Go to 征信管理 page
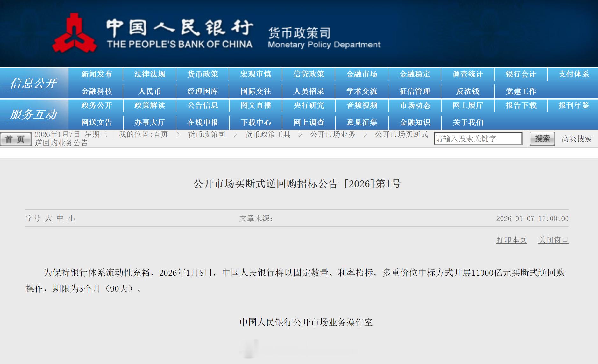 coord(415,91)
